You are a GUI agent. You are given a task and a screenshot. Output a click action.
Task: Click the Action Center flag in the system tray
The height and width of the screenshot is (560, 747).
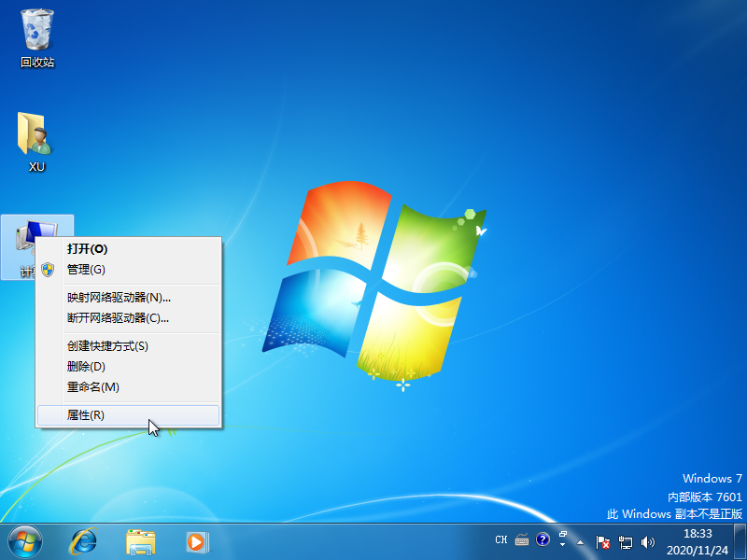[x=603, y=541]
